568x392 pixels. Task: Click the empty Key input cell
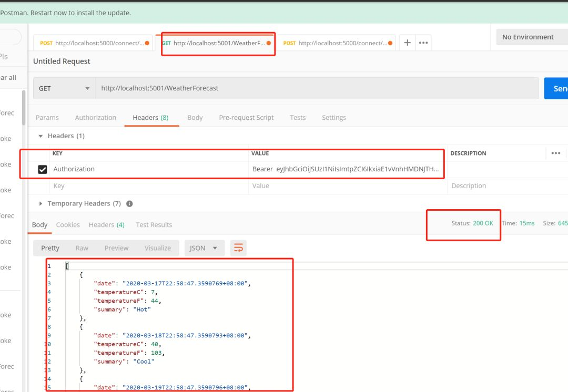pos(149,186)
